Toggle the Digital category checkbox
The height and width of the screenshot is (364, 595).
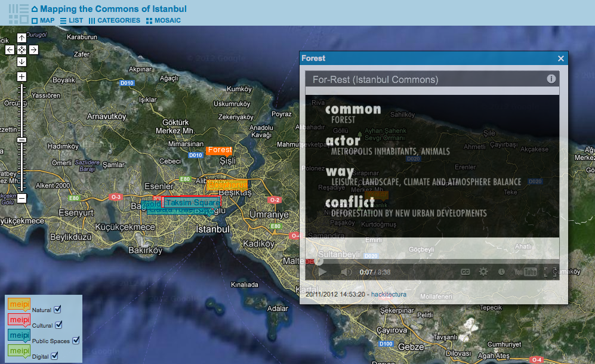[55, 356]
